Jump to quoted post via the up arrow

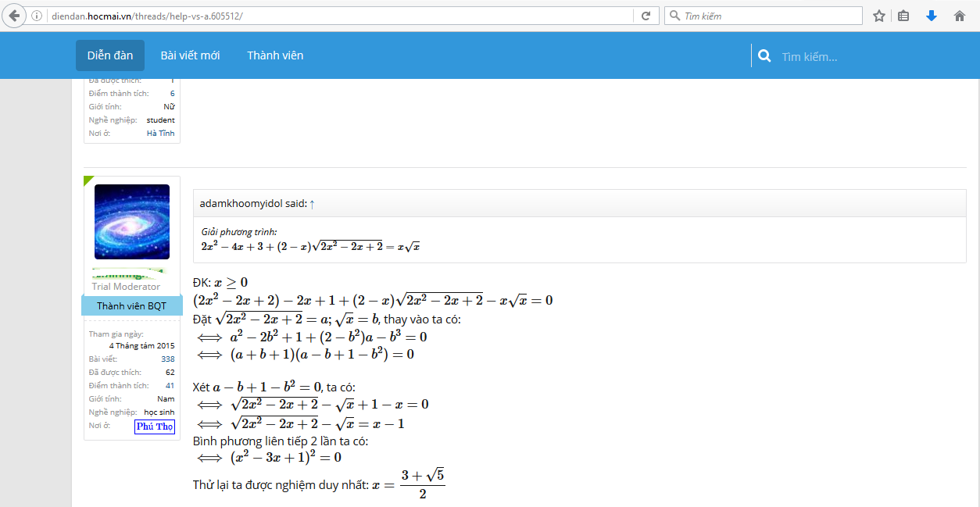coord(313,203)
